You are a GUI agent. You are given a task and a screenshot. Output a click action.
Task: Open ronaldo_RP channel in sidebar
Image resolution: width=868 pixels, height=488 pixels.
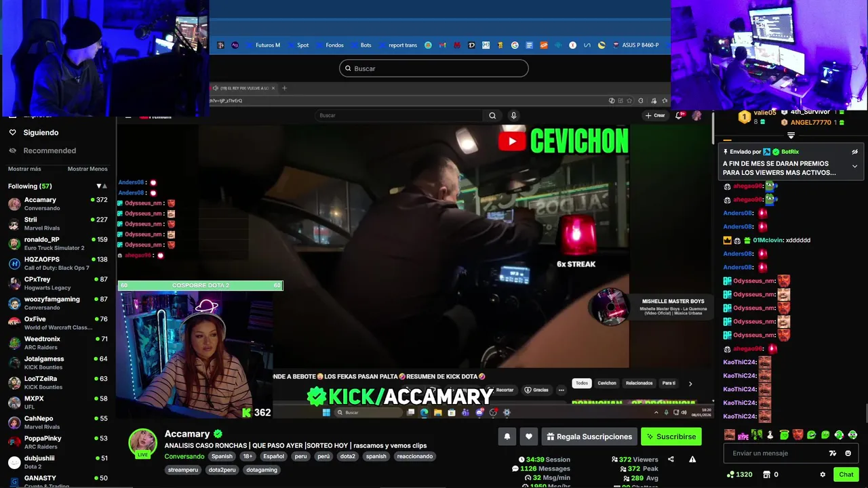pos(58,243)
